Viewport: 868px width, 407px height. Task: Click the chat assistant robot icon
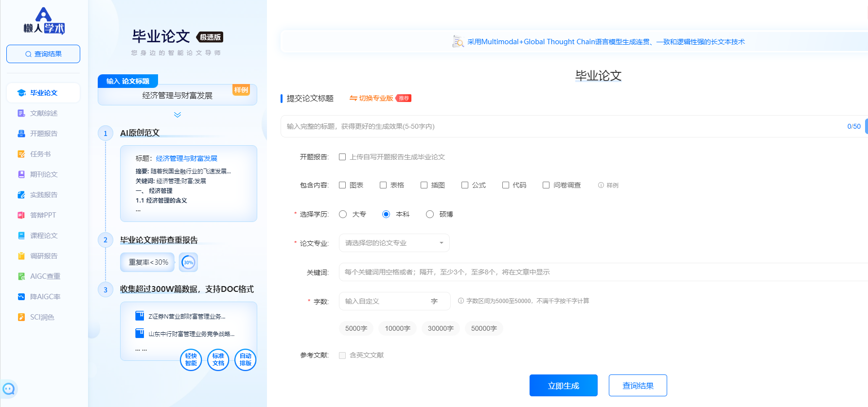tap(9, 389)
